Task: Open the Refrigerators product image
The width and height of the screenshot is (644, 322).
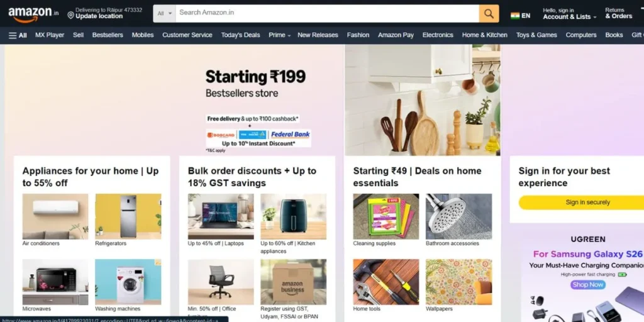Action: click(x=128, y=216)
